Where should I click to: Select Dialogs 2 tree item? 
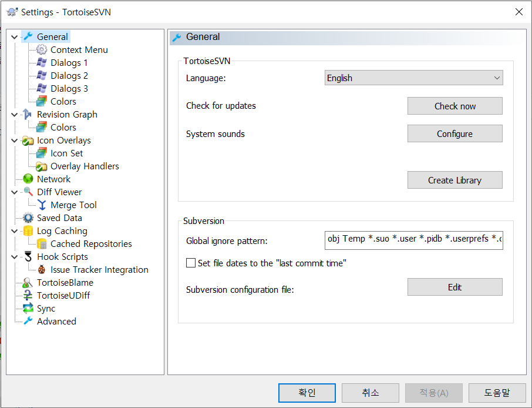pos(69,75)
